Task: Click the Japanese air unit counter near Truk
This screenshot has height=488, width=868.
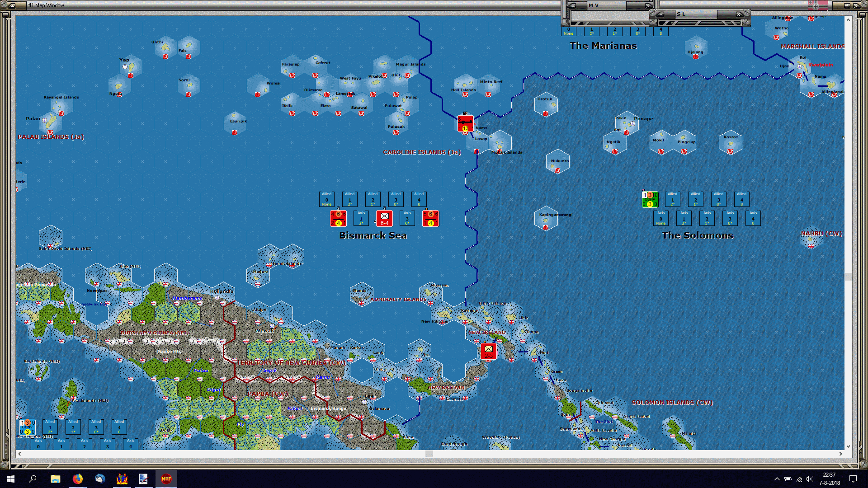Action: 465,124
